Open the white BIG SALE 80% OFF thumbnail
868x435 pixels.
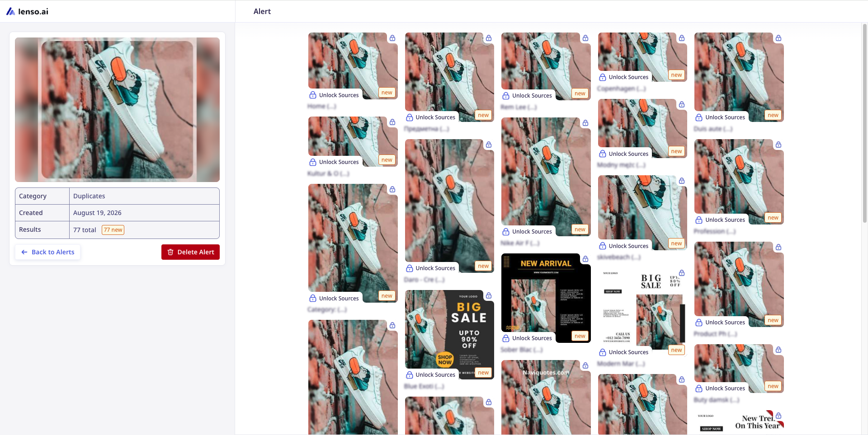tap(642, 313)
